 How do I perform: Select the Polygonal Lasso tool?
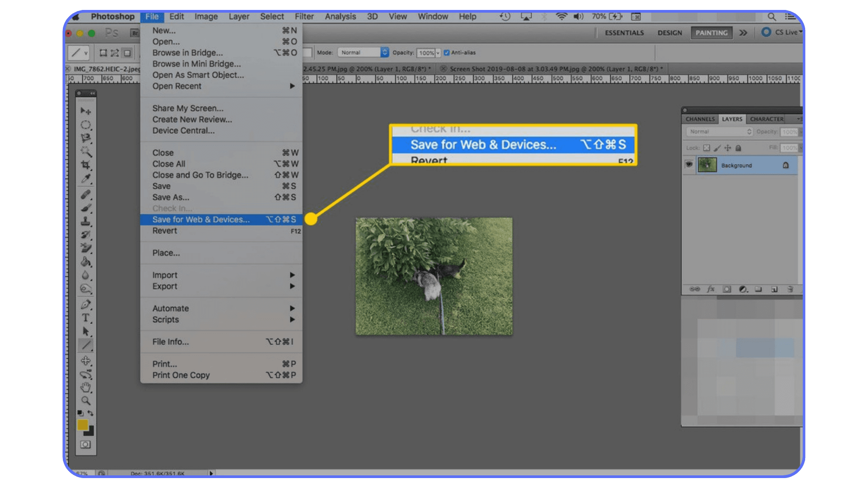[86, 138]
